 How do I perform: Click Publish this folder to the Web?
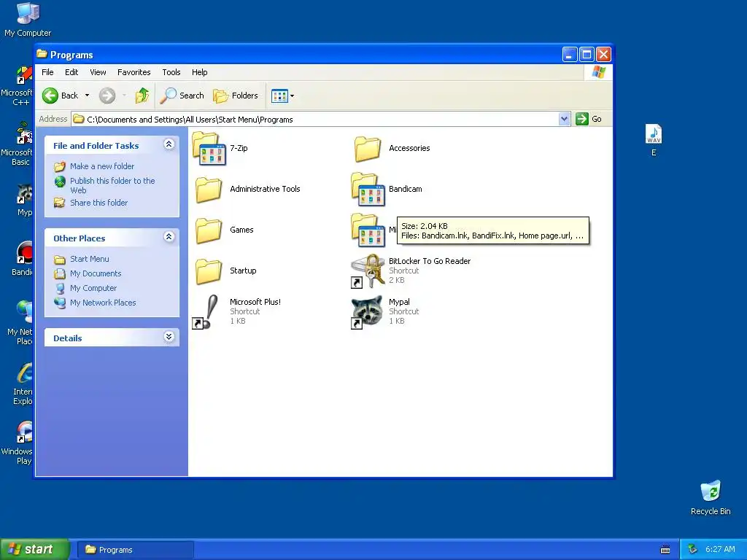[112, 185]
